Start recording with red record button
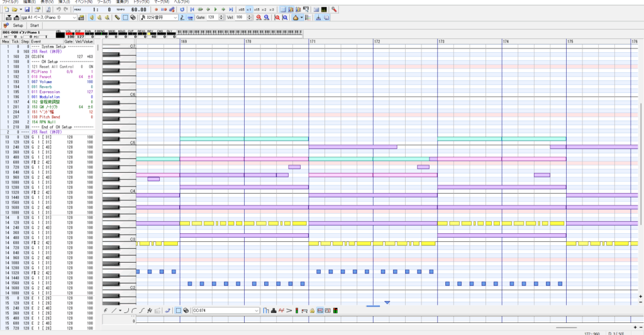The width and height of the screenshot is (644, 335). [156, 9]
